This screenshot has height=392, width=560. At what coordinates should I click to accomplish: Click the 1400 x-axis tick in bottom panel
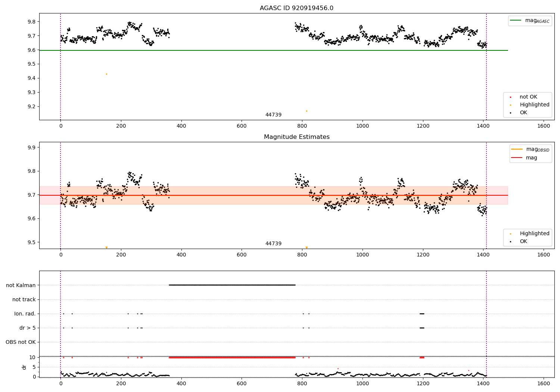(483, 383)
